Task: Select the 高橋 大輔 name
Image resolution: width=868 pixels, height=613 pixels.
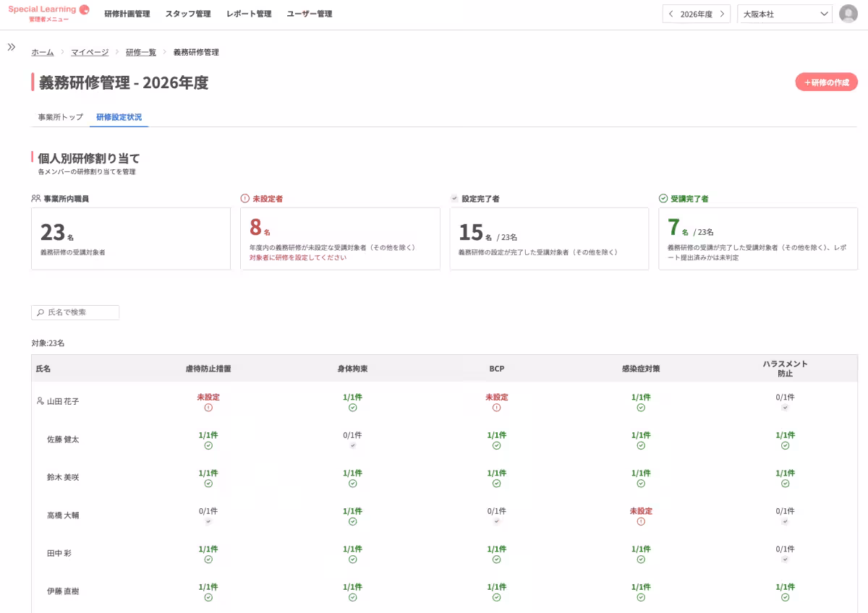Action: [x=63, y=515]
